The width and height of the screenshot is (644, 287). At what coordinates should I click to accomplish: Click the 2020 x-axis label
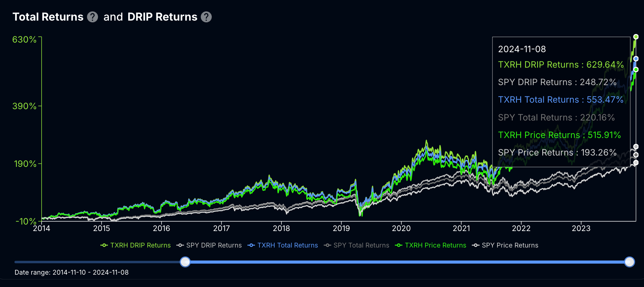[401, 228]
